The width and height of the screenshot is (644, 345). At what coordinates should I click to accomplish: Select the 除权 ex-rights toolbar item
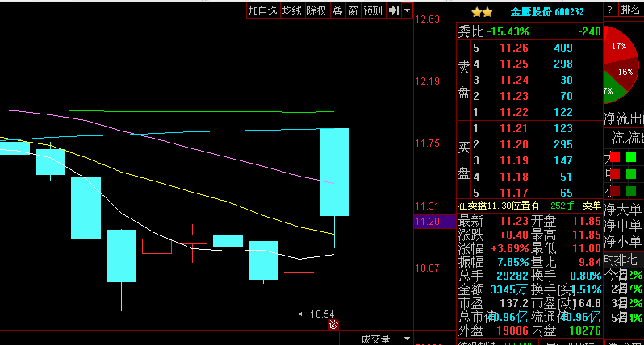click(x=316, y=10)
